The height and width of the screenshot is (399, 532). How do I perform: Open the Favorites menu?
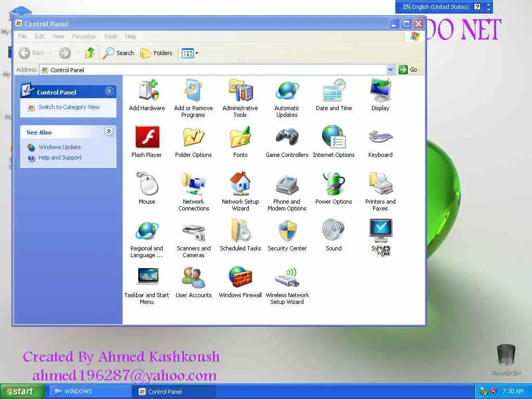coord(84,36)
